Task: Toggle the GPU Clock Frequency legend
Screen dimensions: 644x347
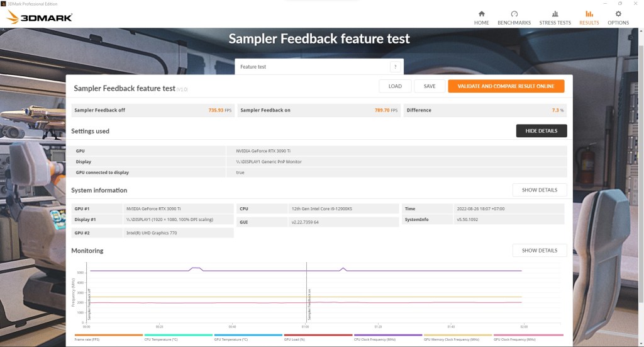Action: pos(528,337)
